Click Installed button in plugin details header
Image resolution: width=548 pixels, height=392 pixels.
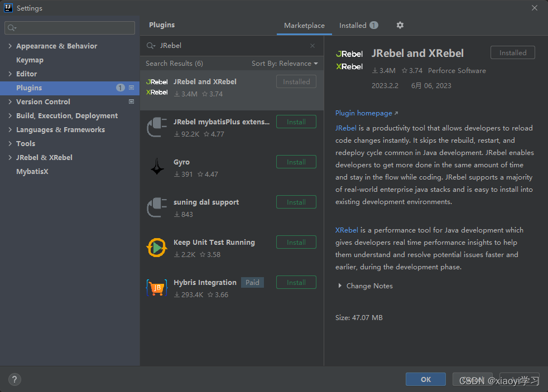(513, 53)
